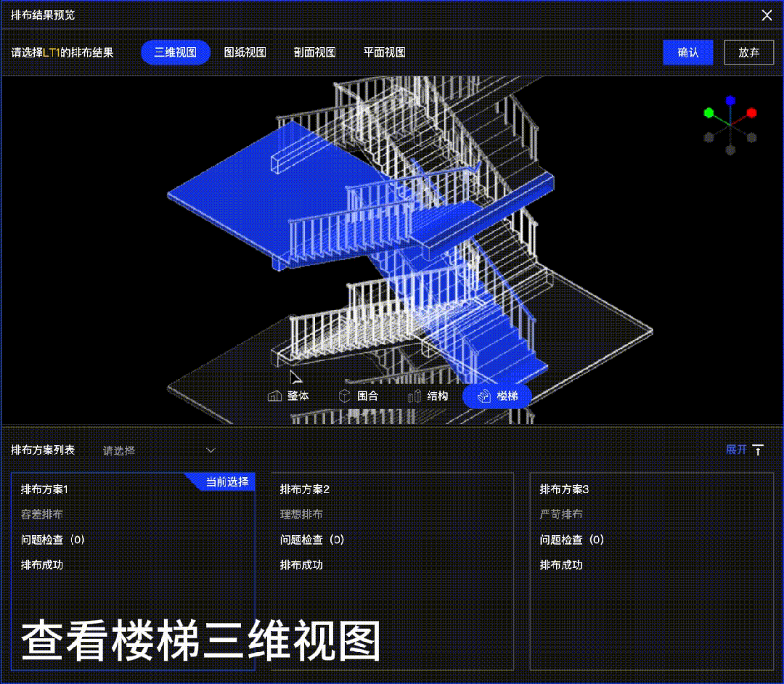Click 理想排布 label in scheme 2

[301, 514]
